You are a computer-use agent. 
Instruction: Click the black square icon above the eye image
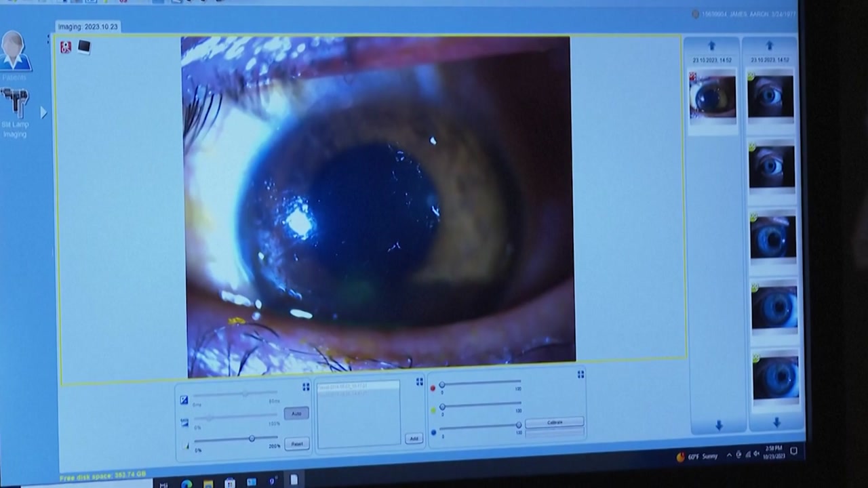[84, 47]
